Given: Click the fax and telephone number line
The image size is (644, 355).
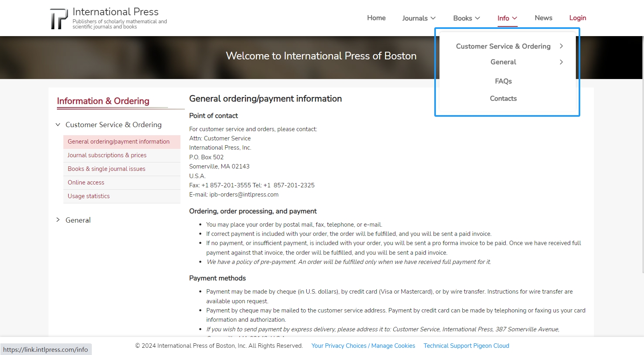Looking at the screenshot, I should pos(252,185).
